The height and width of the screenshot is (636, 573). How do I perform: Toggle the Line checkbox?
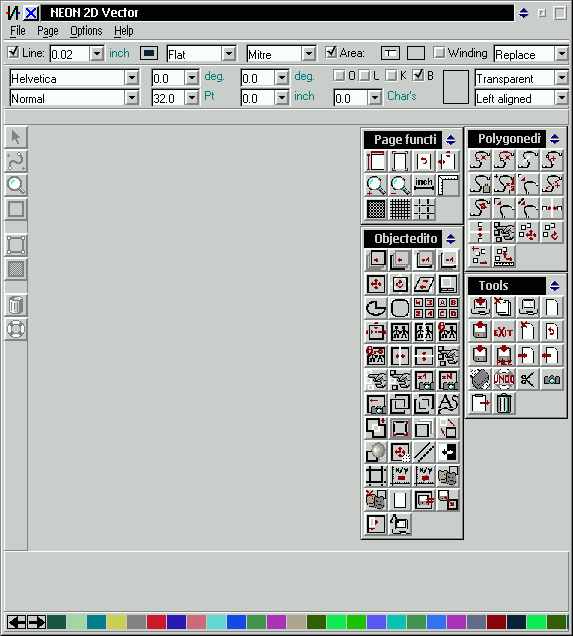13,52
